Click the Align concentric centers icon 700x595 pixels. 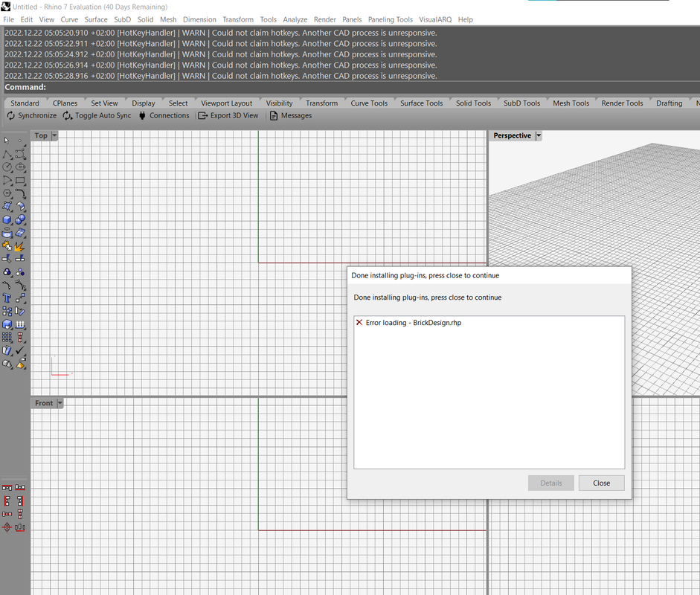7,527
